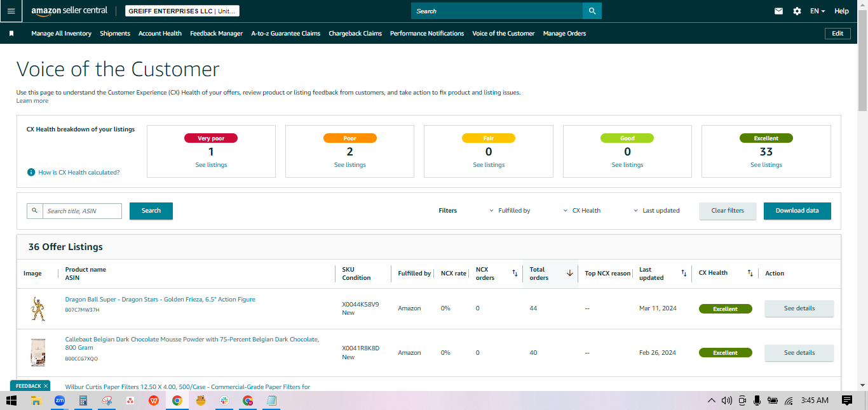Screen dimensions: 868x410
Task: Open Callebaut Belgian Dark Chocolate listing
Action: coord(192,343)
